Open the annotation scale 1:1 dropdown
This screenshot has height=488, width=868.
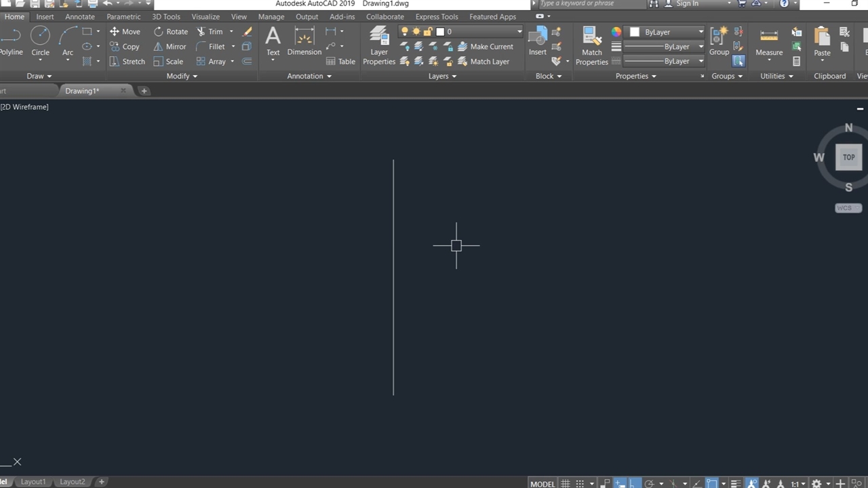click(798, 484)
